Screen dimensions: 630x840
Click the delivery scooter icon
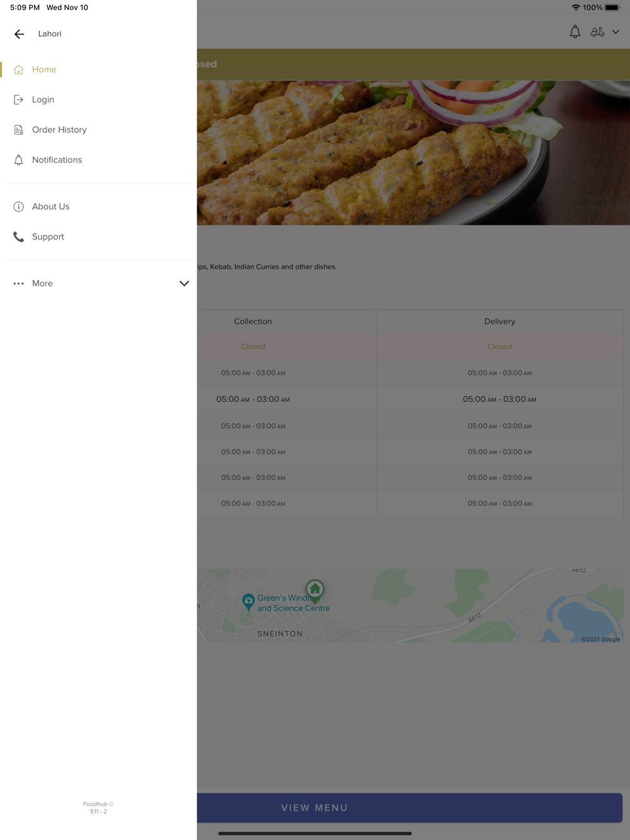597,31
